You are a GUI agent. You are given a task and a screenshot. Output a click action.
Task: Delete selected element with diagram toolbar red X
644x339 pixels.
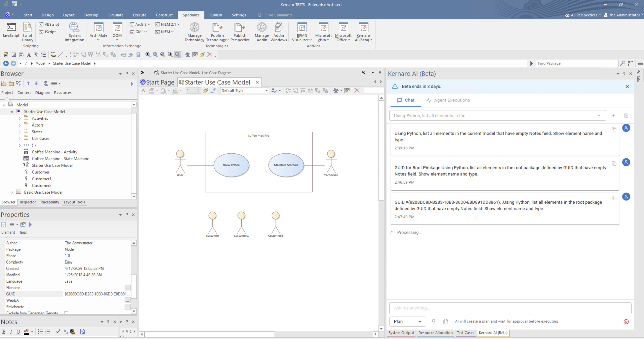coord(357,91)
